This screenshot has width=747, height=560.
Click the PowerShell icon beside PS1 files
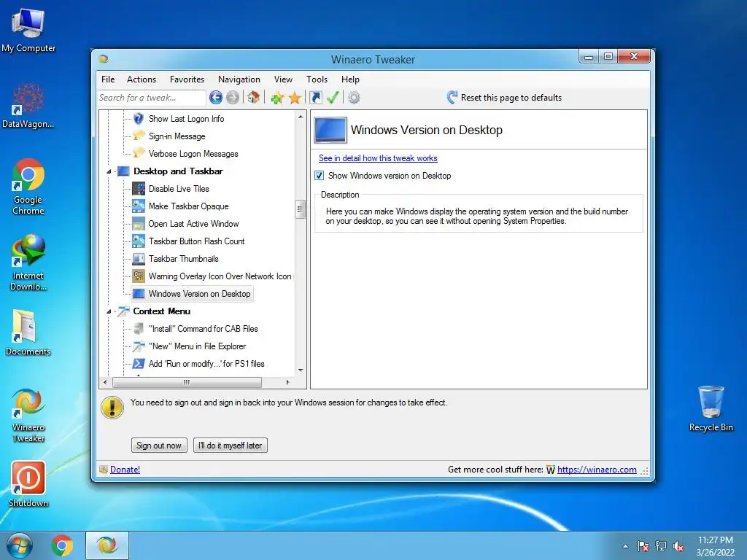[x=138, y=364]
